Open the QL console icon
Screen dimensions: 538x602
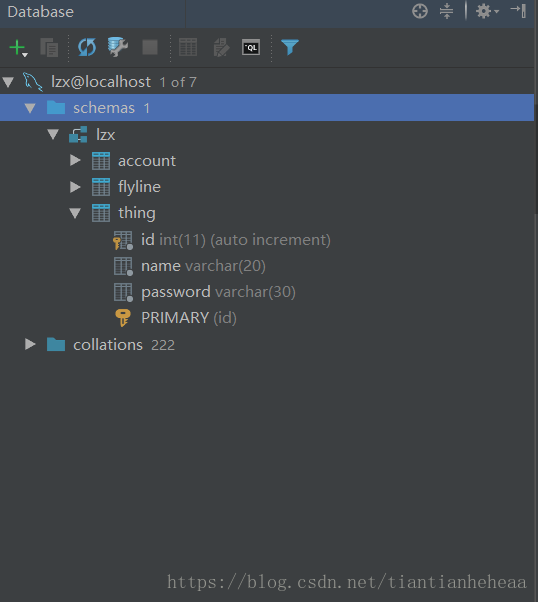click(251, 48)
